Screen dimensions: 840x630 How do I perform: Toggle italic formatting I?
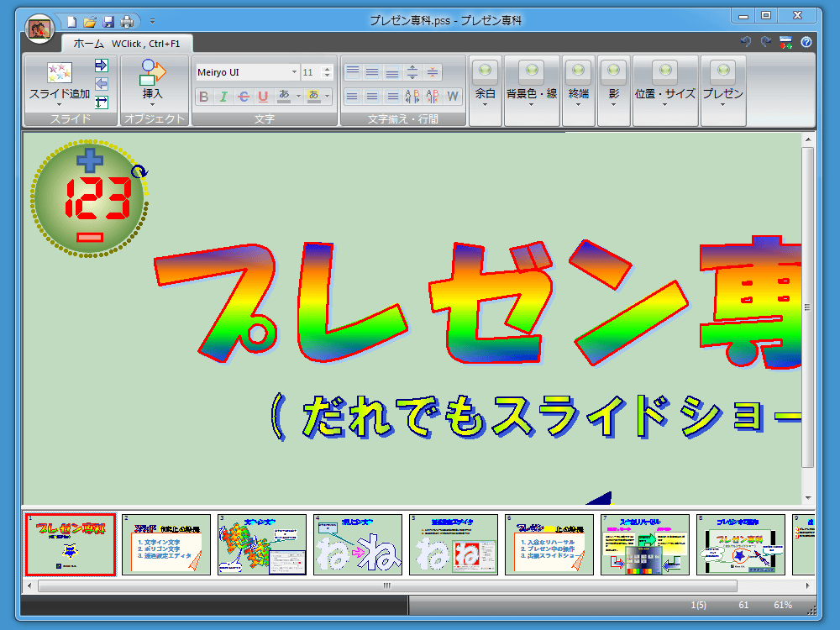[x=224, y=97]
